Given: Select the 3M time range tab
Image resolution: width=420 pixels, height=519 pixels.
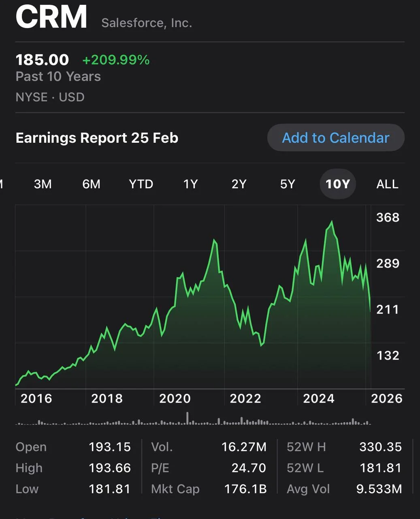Looking at the screenshot, I should click(x=43, y=184).
